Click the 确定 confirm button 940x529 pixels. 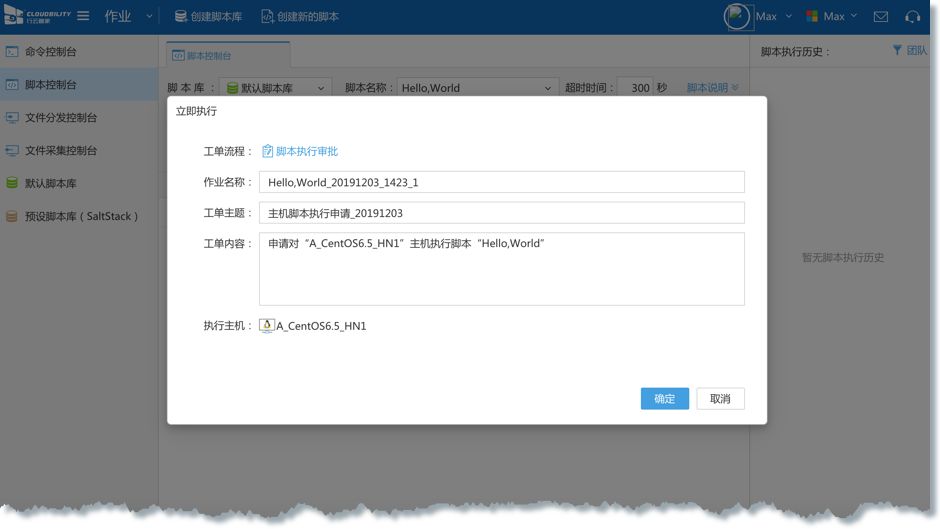click(x=665, y=399)
